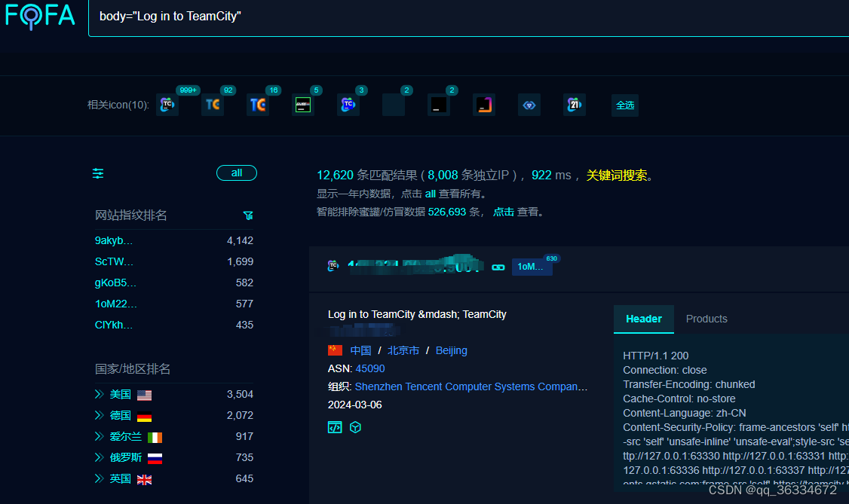849x504 pixels.
Task: Click all link to view all data
Action: 431,194
